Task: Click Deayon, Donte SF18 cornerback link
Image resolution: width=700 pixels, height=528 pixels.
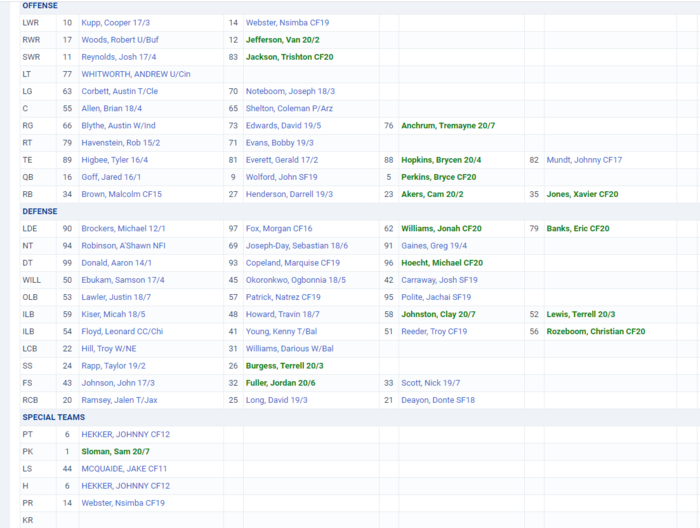Action: [438, 400]
